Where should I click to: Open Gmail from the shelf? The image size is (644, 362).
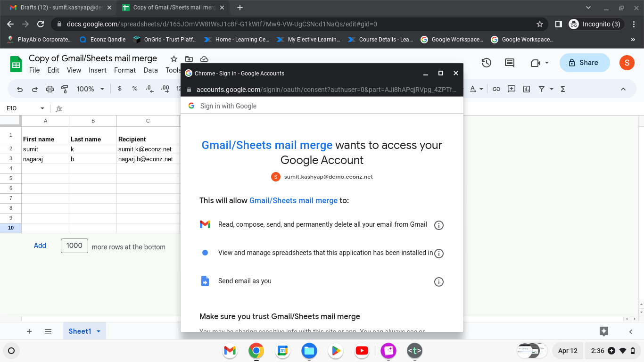[230, 351]
